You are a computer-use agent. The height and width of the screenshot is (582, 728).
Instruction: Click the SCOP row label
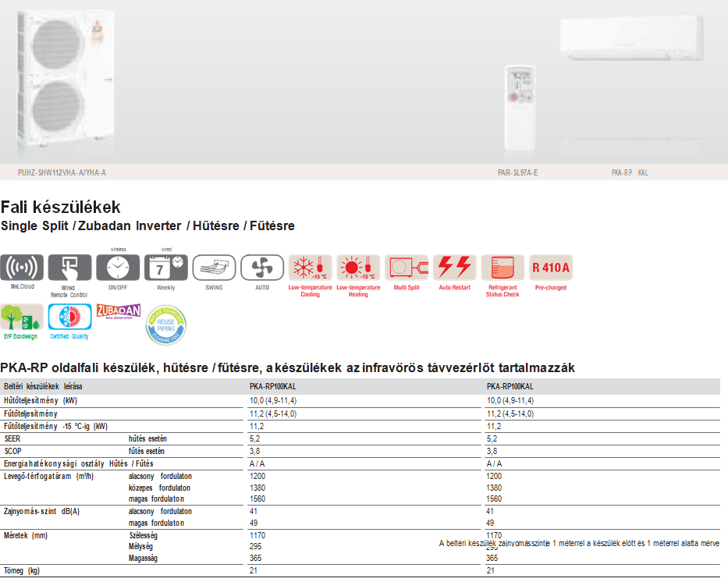(12, 451)
